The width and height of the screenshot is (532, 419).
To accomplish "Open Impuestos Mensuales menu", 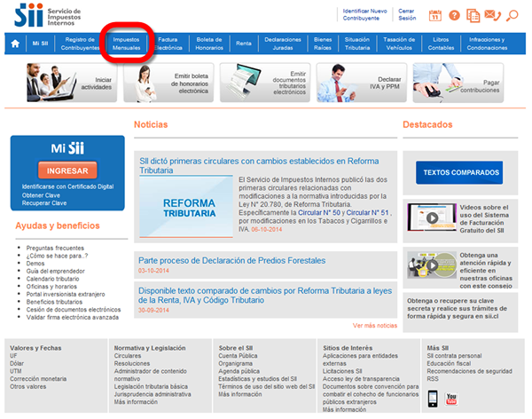I will pyautogui.click(x=126, y=43).
